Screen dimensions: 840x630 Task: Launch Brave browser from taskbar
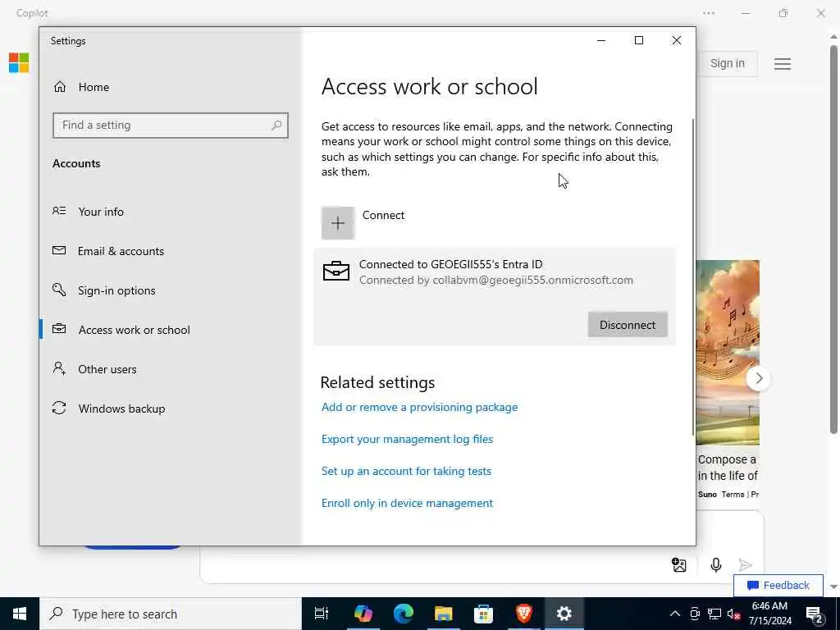pyautogui.click(x=523, y=614)
